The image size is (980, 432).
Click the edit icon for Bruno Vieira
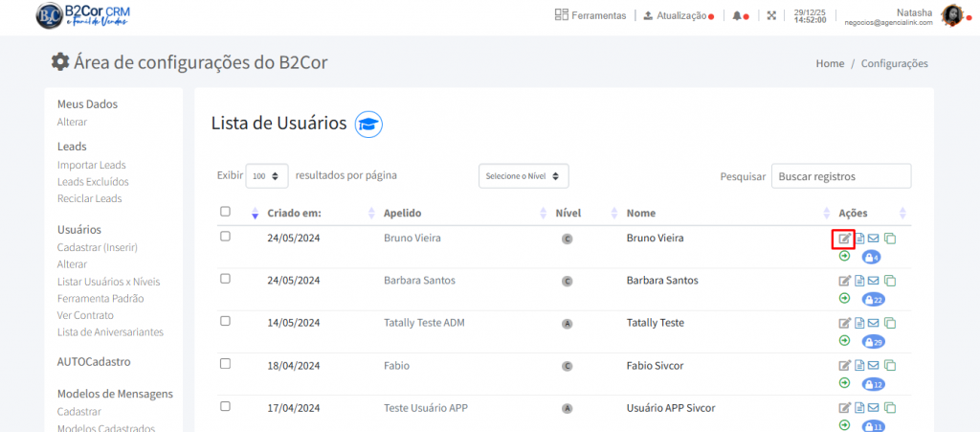[844, 239]
